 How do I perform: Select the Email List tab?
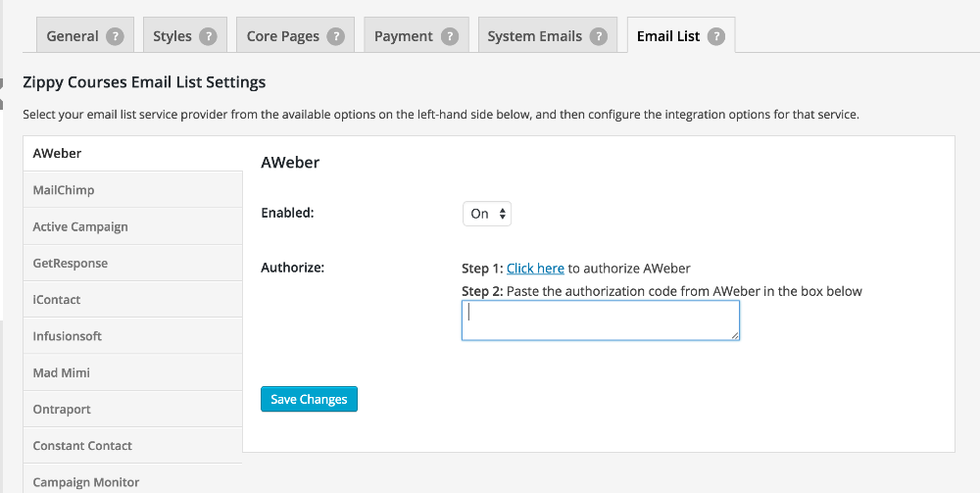click(681, 35)
